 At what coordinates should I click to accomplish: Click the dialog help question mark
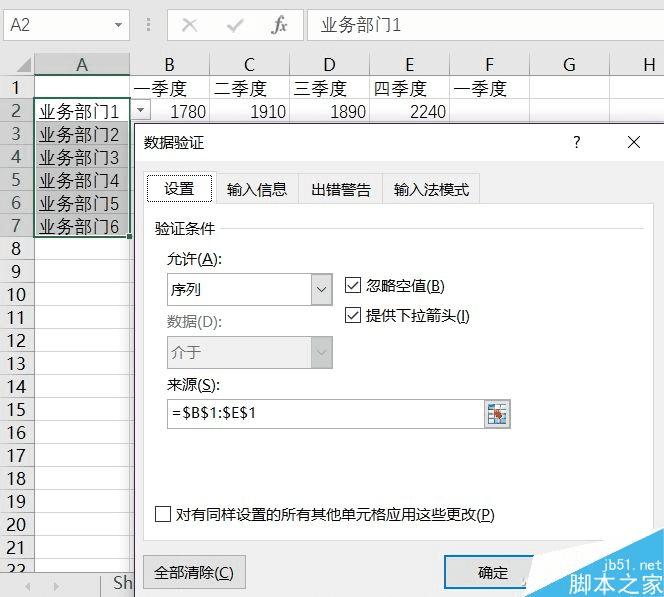[x=576, y=142]
